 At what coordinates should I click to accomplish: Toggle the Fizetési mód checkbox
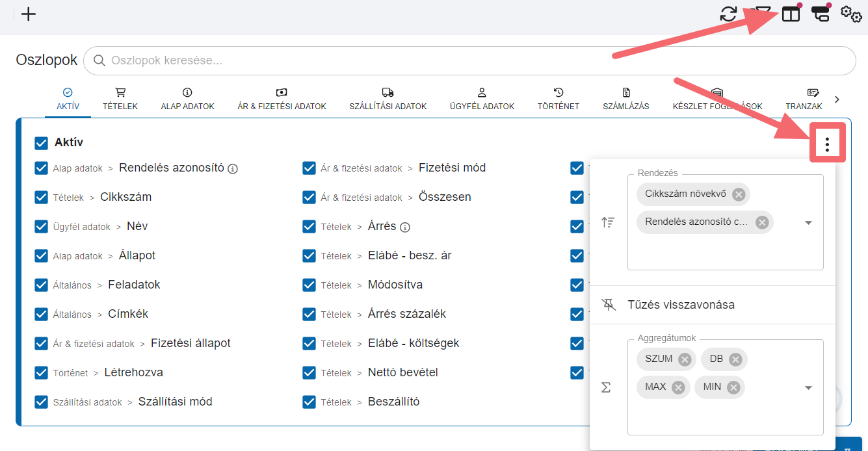click(x=309, y=168)
